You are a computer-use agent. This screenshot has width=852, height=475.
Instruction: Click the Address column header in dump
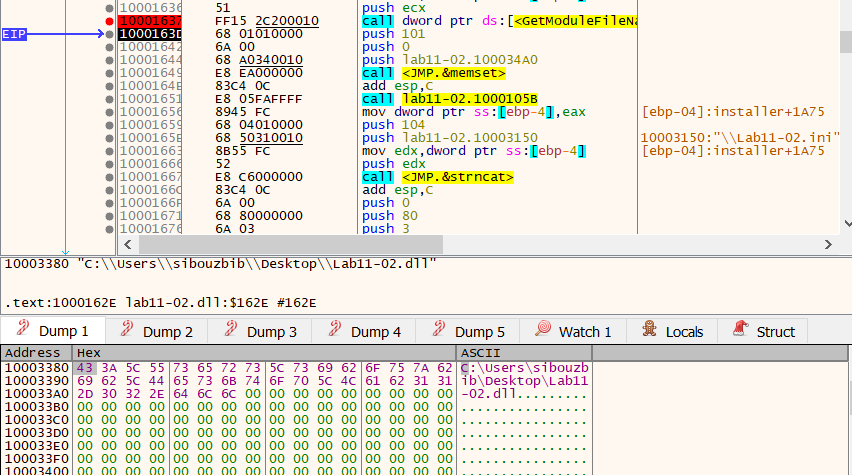pos(36,353)
